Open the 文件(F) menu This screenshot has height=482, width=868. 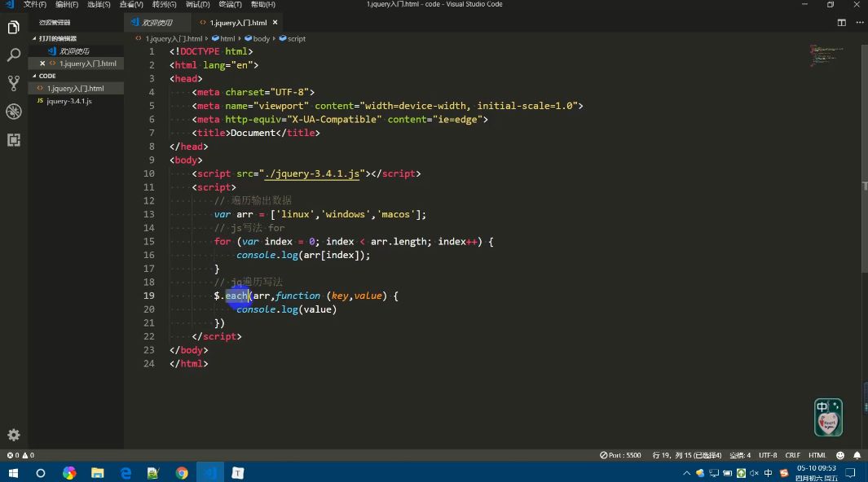(x=34, y=5)
